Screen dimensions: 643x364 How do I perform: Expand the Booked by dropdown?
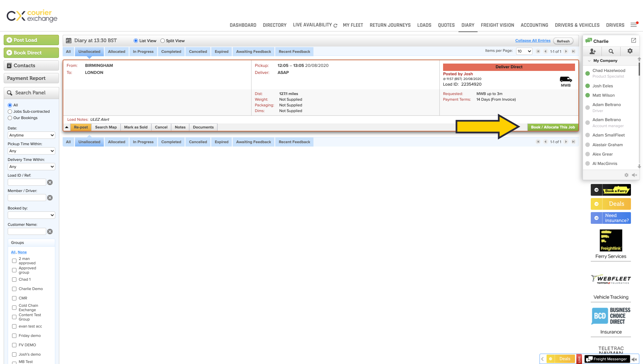pyautogui.click(x=31, y=215)
